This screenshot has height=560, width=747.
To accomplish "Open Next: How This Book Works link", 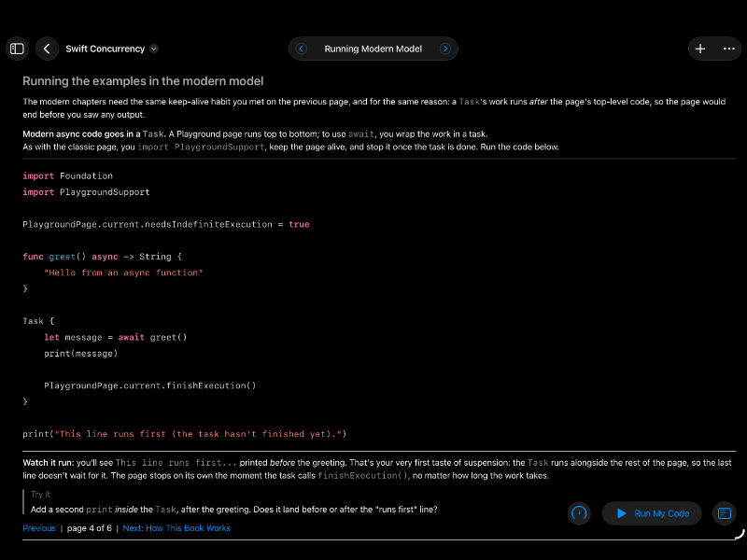I will point(176,528).
